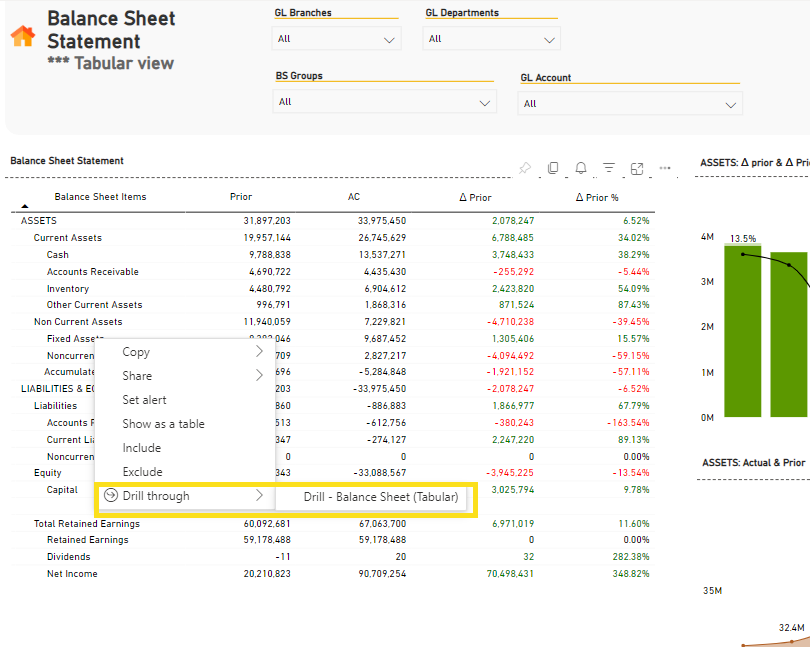Click the first green bar labeled 13.5%

click(742, 331)
